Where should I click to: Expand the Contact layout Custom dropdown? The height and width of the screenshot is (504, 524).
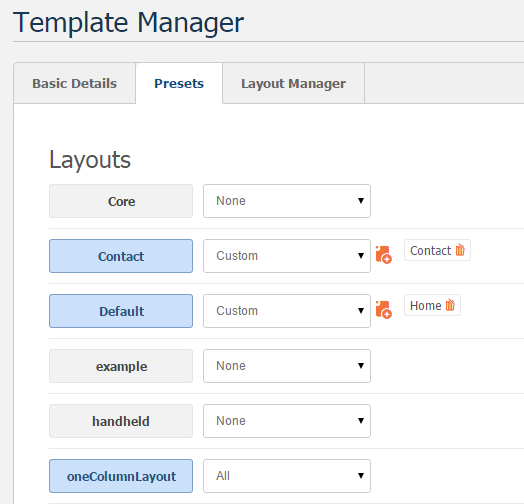(x=287, y=256)
